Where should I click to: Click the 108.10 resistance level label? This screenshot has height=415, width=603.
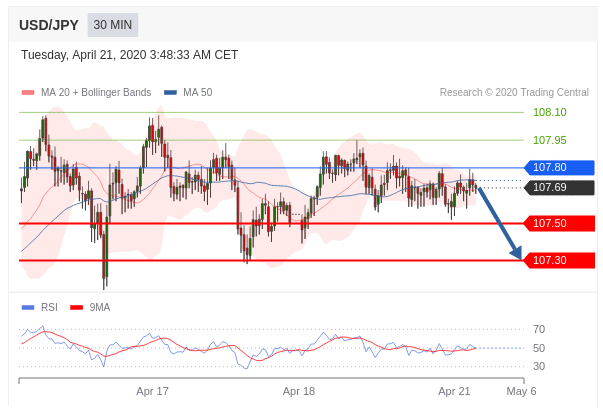coord(550,112)
